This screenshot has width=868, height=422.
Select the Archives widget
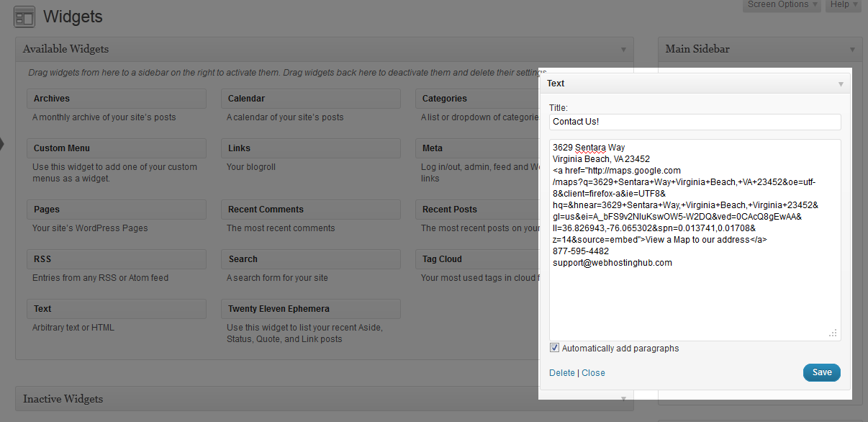[116, 99]
